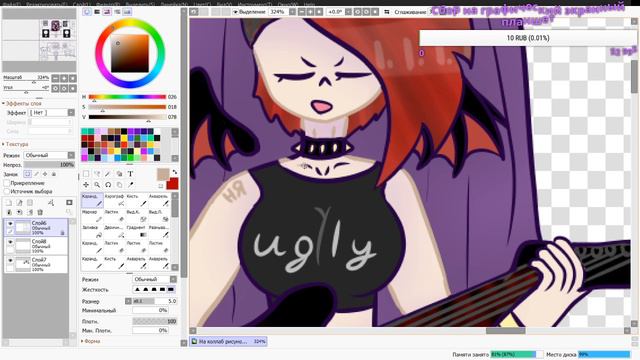Toggle lock painting icon
The width and height of the screenshot is (640, 360).
36,174
